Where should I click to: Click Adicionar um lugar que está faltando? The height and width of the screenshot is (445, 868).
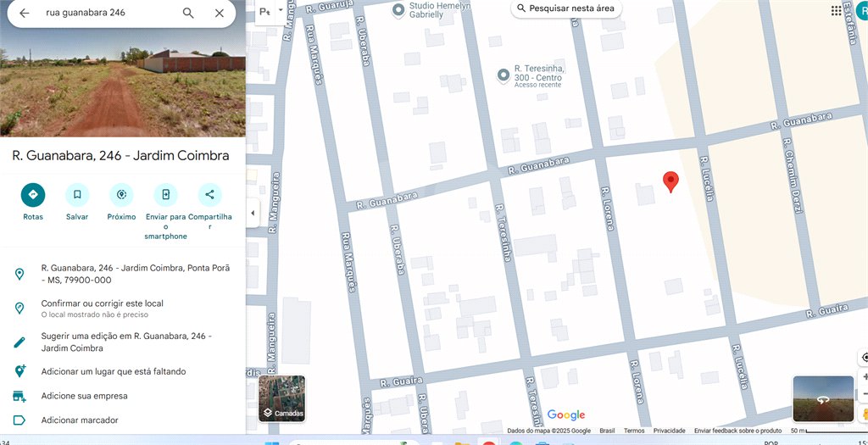(x=114, y=371)
